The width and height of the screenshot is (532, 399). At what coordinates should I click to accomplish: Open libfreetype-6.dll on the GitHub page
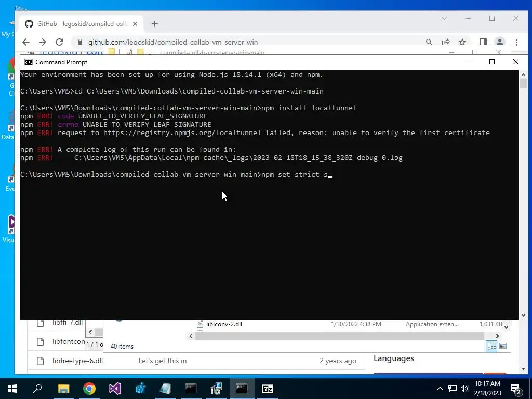tap(77, 361)
